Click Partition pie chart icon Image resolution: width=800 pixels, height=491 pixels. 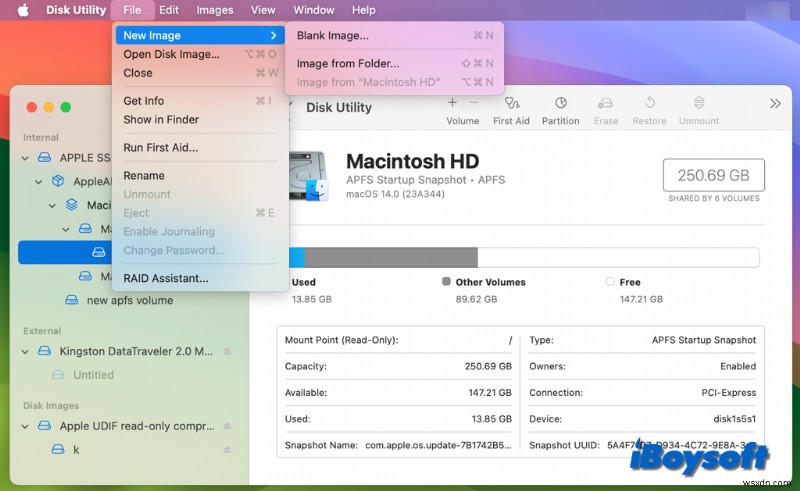tap(561, 103)
